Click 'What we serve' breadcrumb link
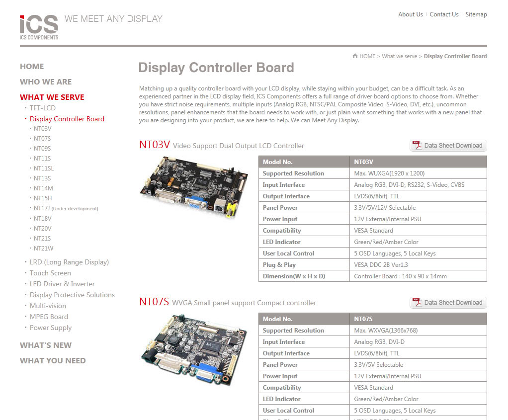 (x=399, y=56)
